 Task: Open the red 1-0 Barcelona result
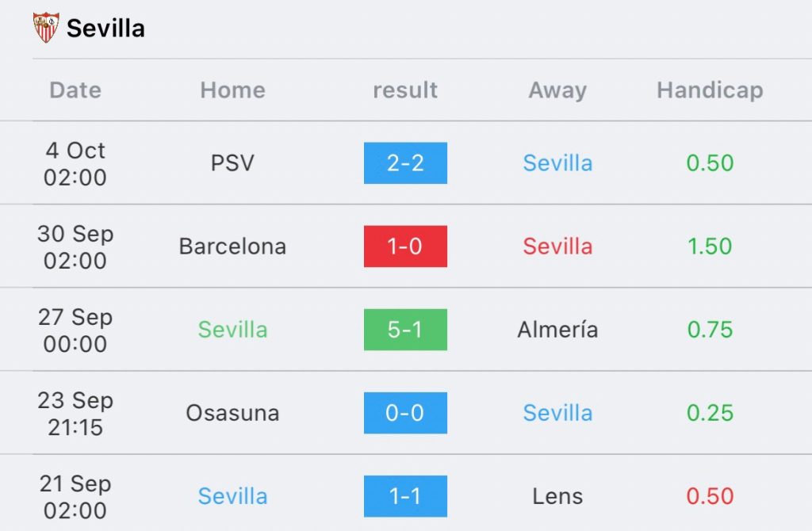[405, 246]
